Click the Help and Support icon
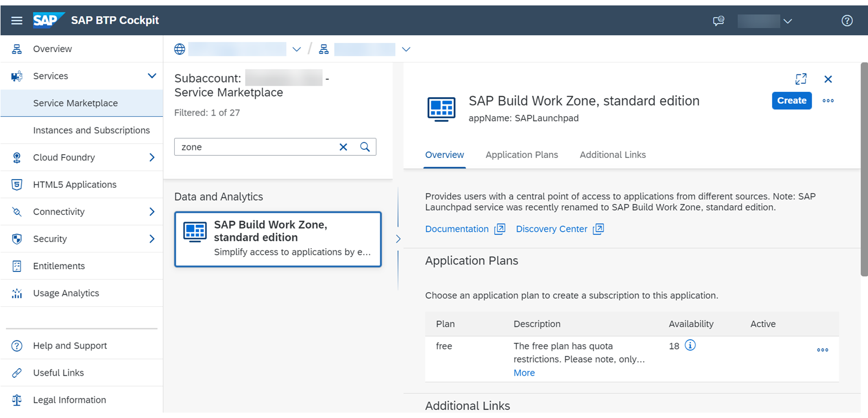This screenshot has height=418, width=868. 17,346
